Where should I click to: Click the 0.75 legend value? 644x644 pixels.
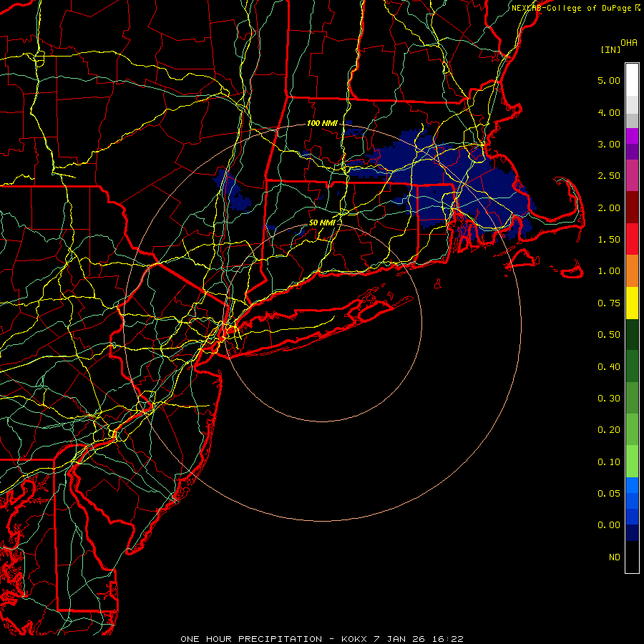point(609,303)
